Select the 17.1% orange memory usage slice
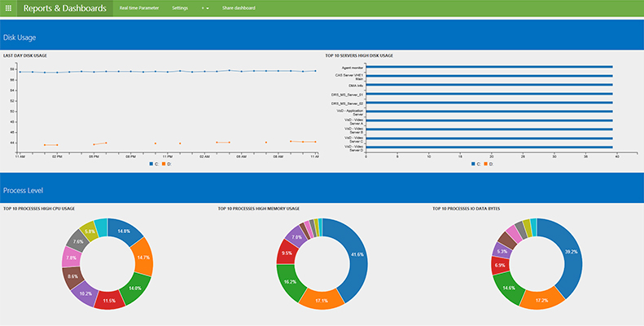The image size is (644, 326). pos(322,301)
